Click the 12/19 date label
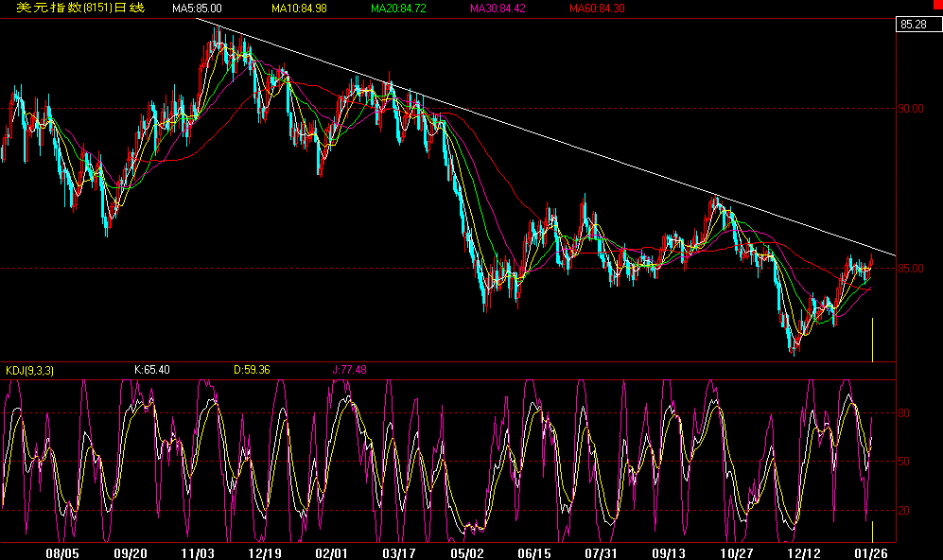Viewport: 943px width, 560px height. click(265, 553)
